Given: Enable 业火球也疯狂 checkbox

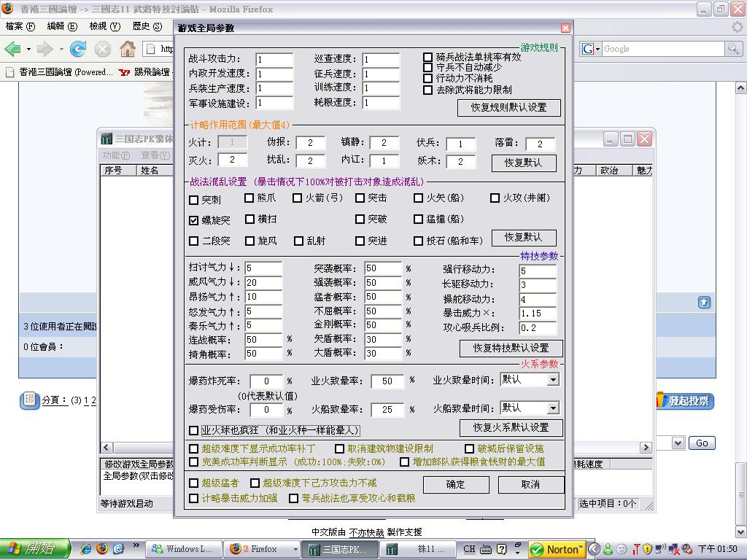Looking at the screenshot, I should [x=193, y=430].
